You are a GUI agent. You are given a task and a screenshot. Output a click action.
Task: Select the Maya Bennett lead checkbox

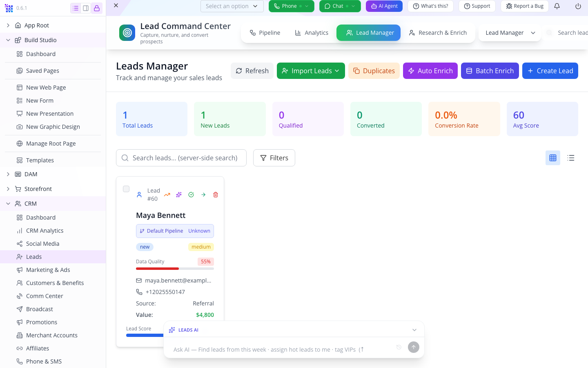[126, 189]
